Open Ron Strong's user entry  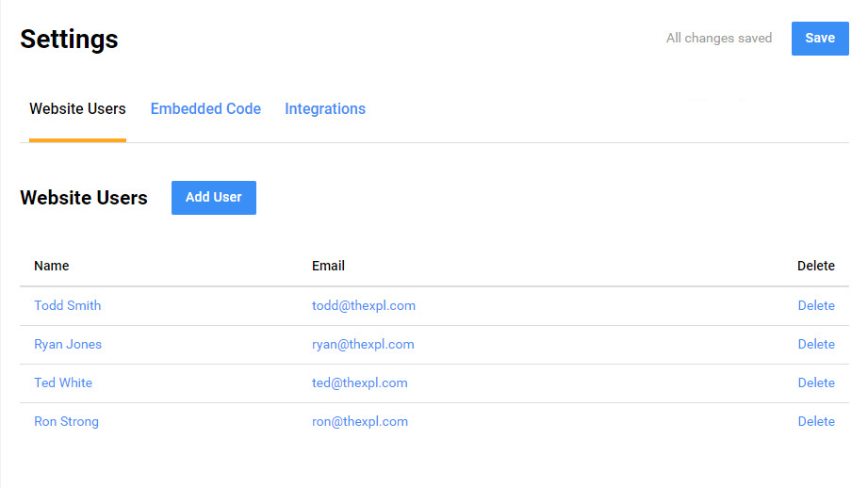coord(66,422)
